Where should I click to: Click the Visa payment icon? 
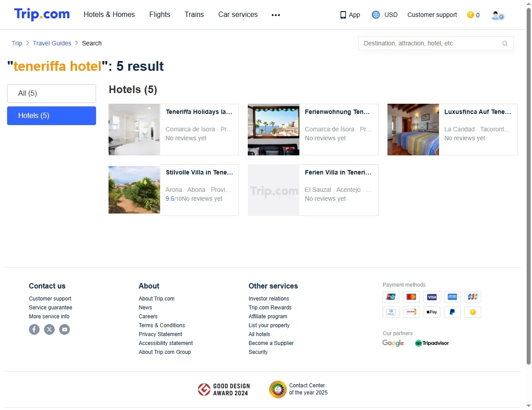click(431, 297)
